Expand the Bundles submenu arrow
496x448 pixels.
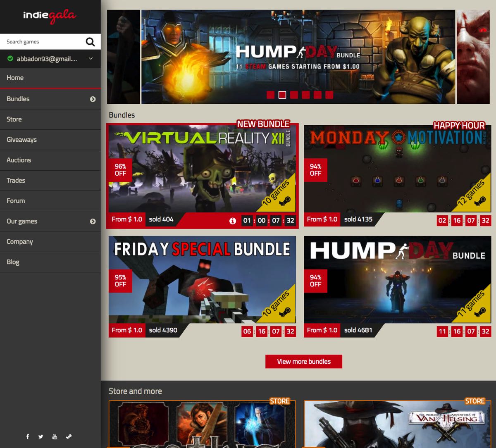pyautogui.click(x=93, y=99)
